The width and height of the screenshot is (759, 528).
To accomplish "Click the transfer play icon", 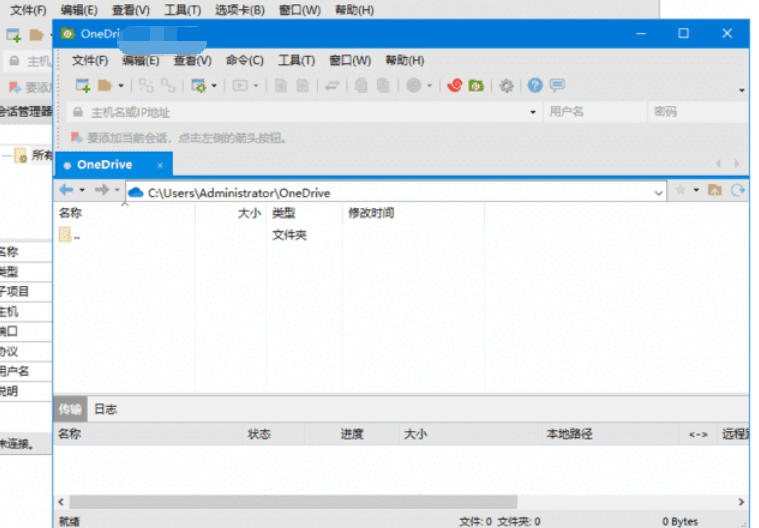I will 240,86.
